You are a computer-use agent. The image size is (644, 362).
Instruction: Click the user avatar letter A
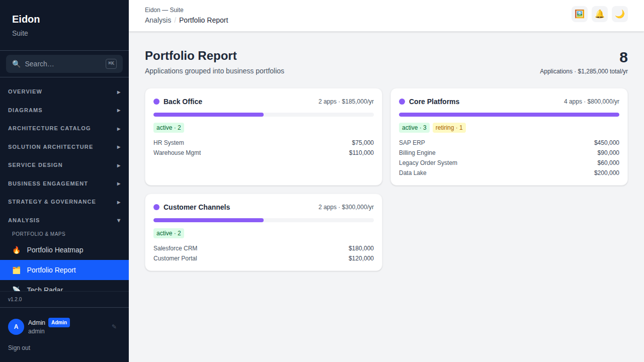pos(16,327)
